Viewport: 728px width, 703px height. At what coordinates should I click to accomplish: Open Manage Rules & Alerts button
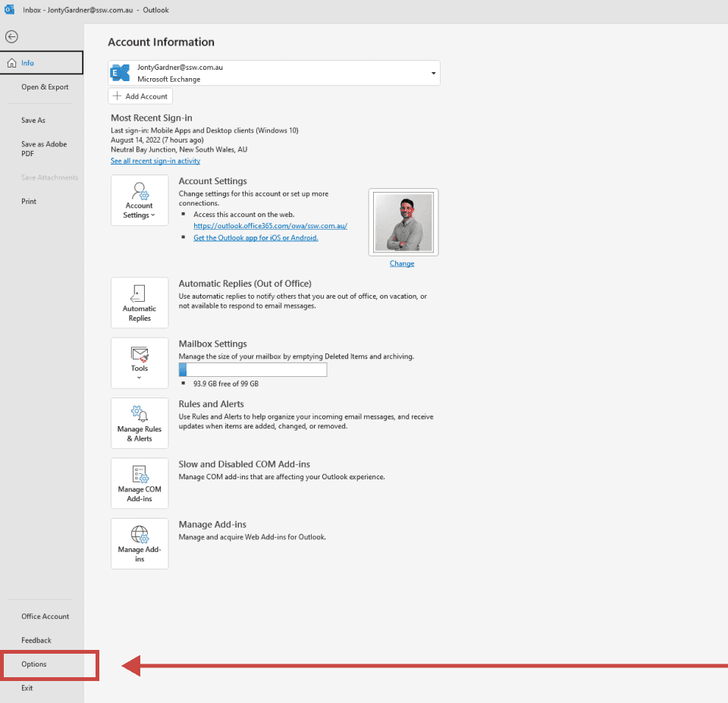tap(140, 423)
